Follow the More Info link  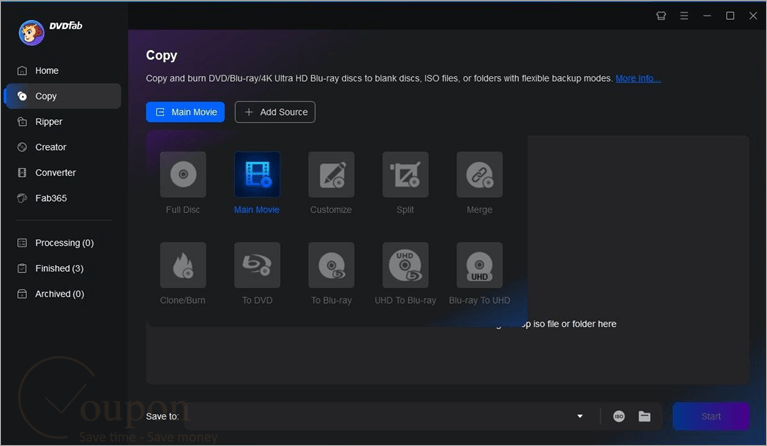[638, 78]
